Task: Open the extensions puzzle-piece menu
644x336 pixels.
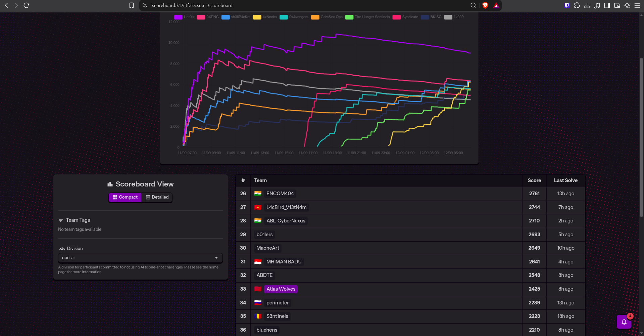Action: pos(577,5)
